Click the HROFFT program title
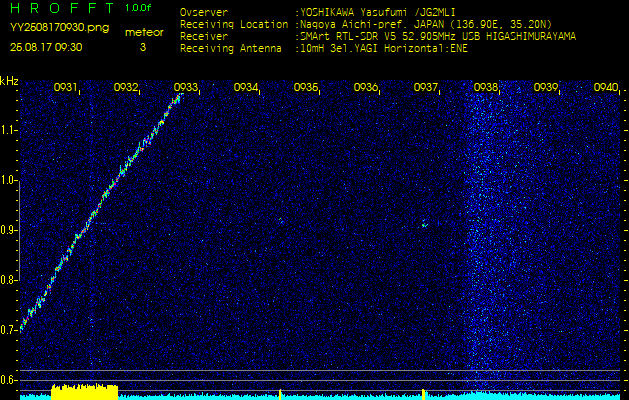Screen dimensions: 629x400 click(x=62, y=8)
